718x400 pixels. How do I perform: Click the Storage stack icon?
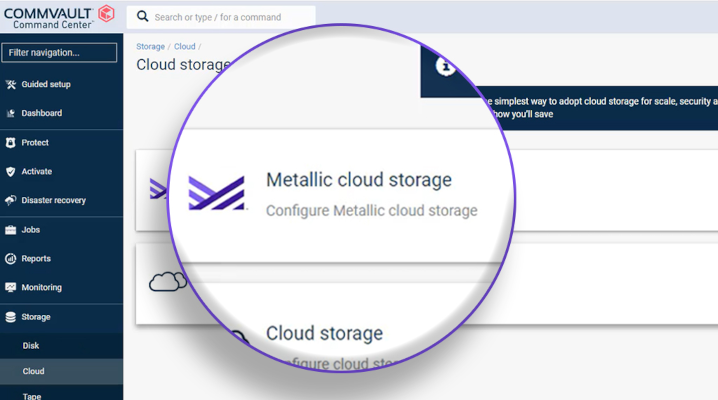(x=11, y=317)
